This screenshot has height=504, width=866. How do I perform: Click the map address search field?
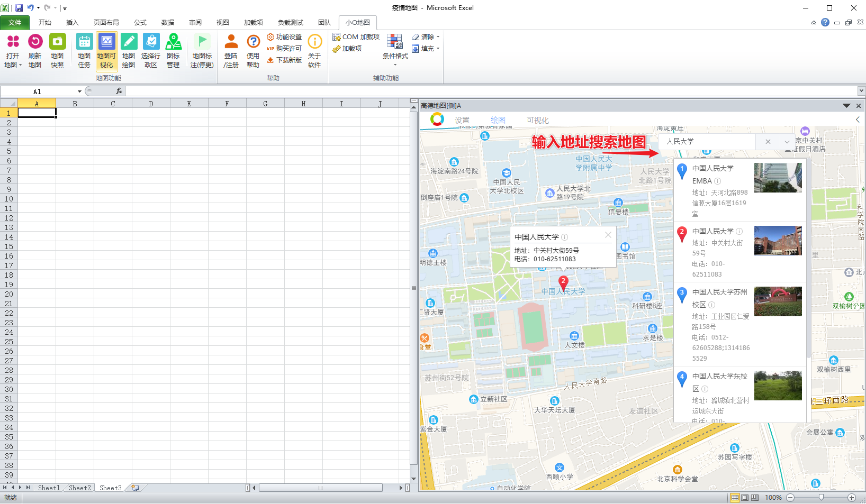(708, 142)
